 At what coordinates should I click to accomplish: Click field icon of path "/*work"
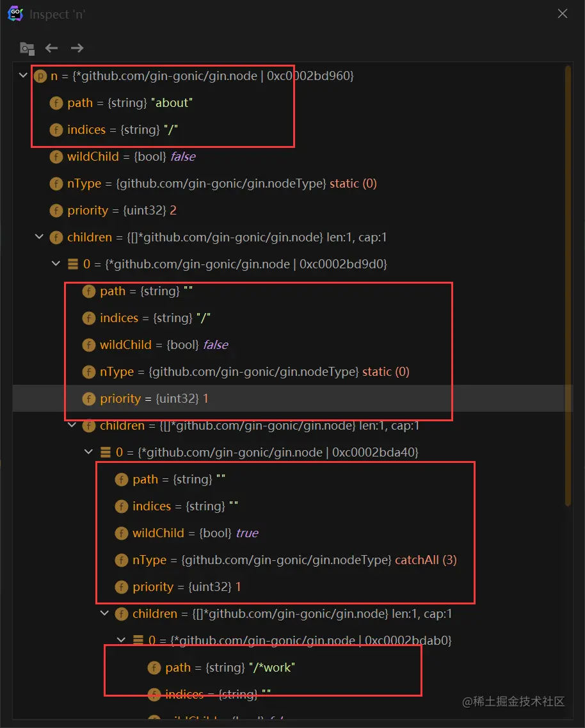pos(154,668)
